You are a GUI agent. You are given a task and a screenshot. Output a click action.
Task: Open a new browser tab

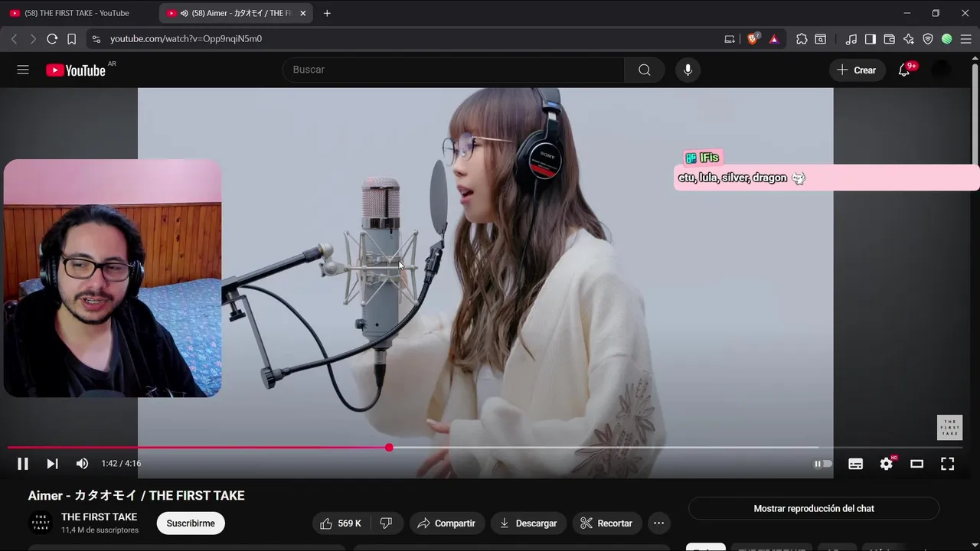point(327,13)
